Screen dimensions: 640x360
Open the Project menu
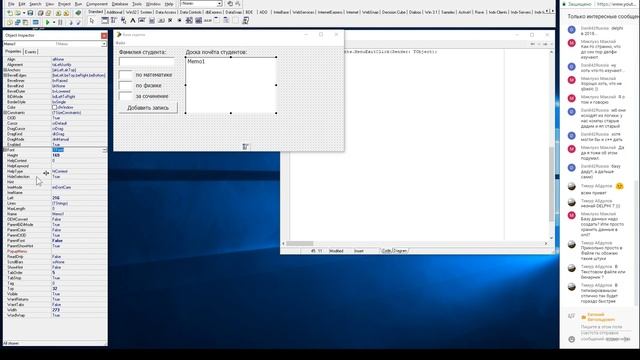[x=64, y=4]
